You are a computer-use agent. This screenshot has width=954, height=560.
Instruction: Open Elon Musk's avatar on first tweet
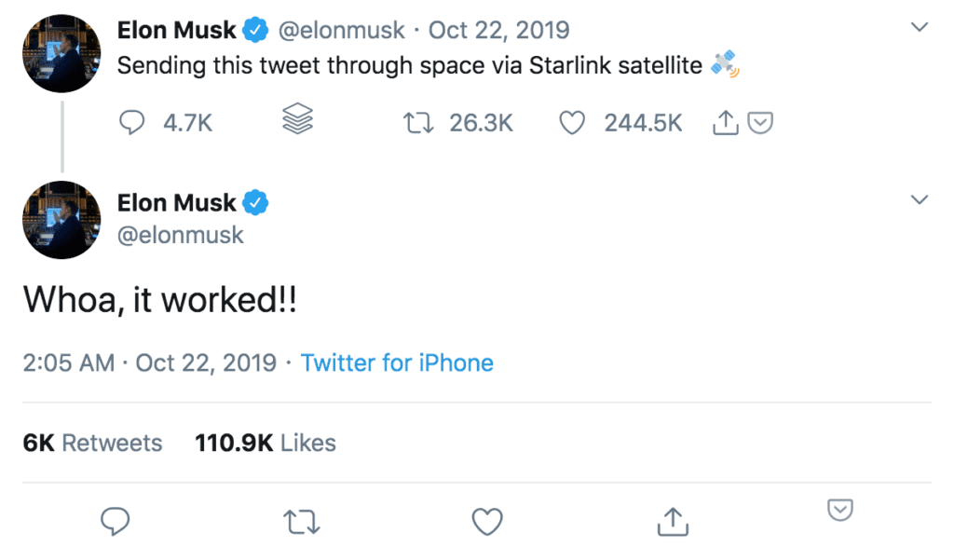(x=61, y=51)
